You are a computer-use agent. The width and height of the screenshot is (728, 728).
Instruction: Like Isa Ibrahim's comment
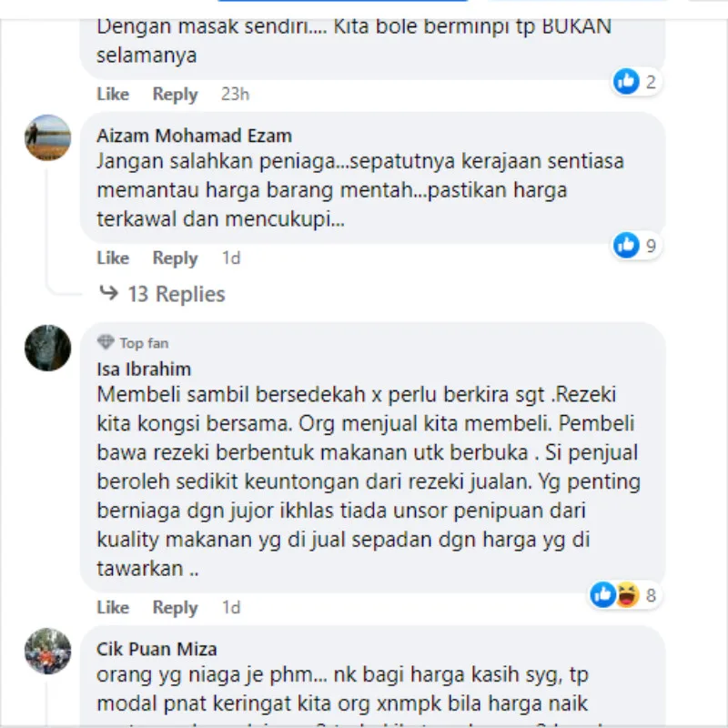tap(113, 607)
